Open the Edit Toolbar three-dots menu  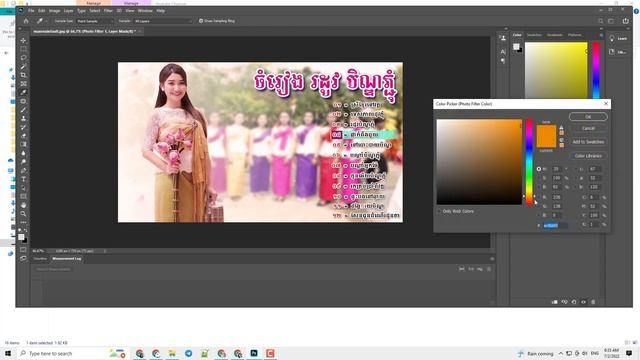pos(23,222)
